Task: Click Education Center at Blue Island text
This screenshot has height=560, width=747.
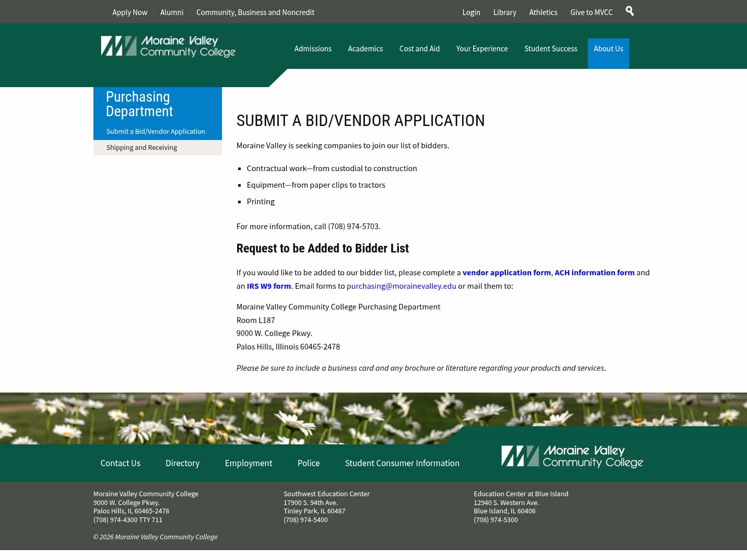Action: 521,494
